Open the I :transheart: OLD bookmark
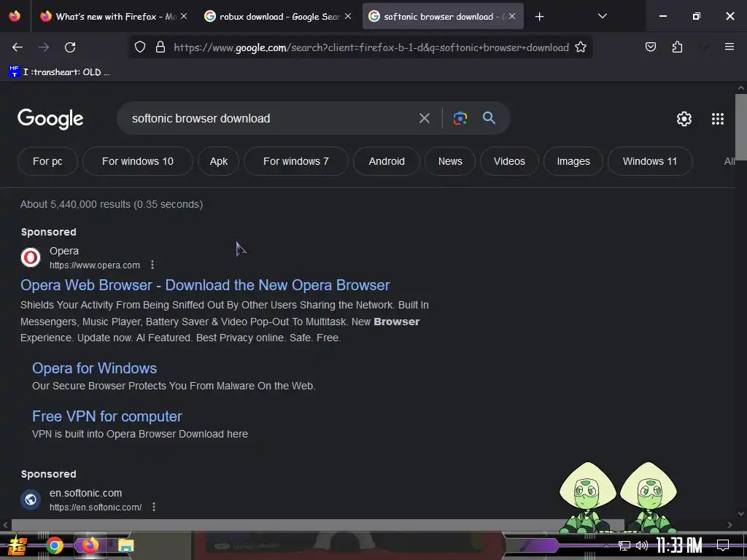This screenshot has width=747, height=560. [x=60, y=72]
